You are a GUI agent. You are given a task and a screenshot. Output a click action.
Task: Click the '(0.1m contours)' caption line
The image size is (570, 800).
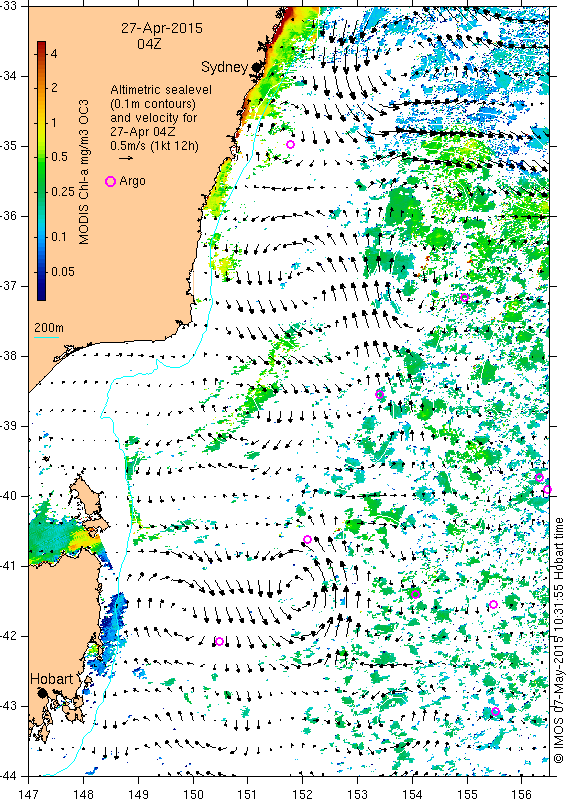[x=153, y=104]
